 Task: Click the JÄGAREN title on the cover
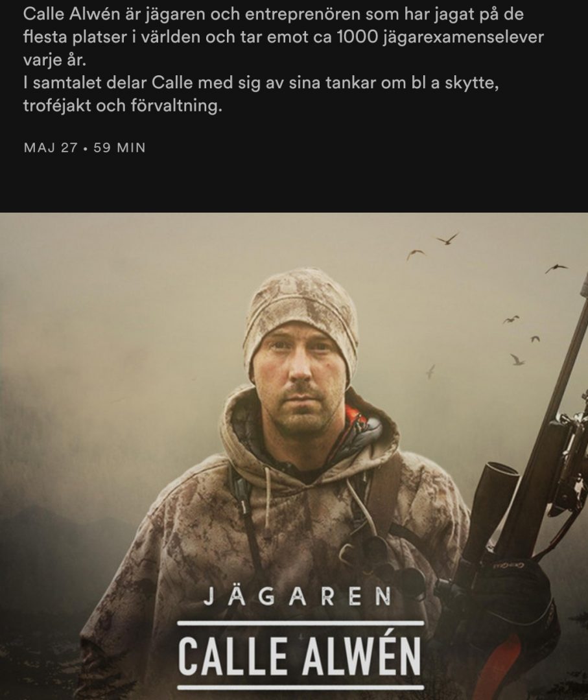click(298, 598)
